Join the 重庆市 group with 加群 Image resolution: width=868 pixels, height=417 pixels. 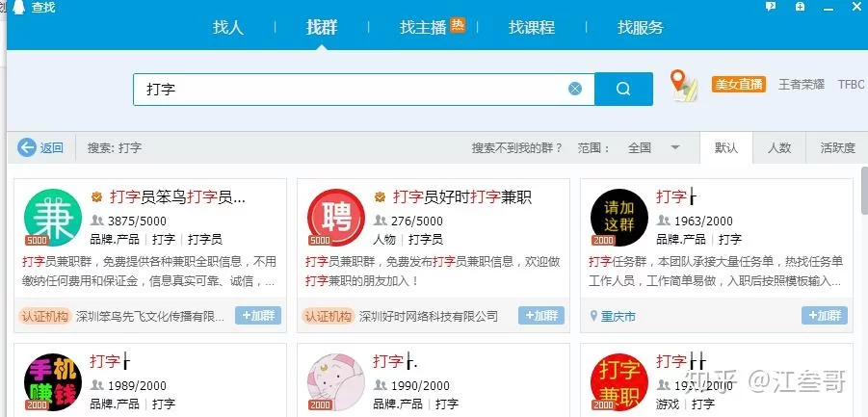(825, 316)
